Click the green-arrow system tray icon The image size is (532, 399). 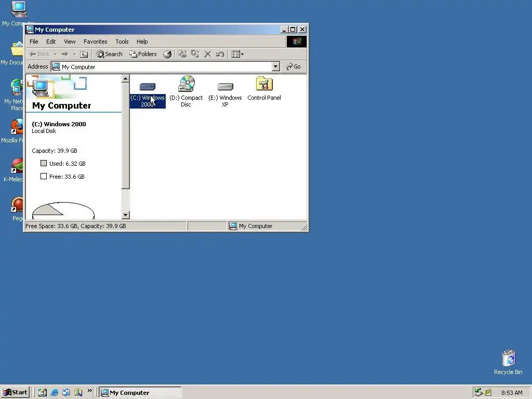(x=478, y=393)
